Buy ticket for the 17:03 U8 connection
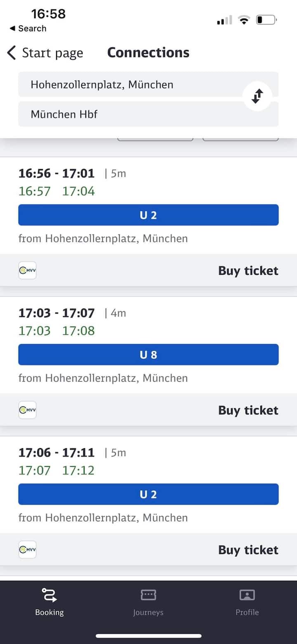297x644 pixels. pyautogui.click(x=248, y=410)
